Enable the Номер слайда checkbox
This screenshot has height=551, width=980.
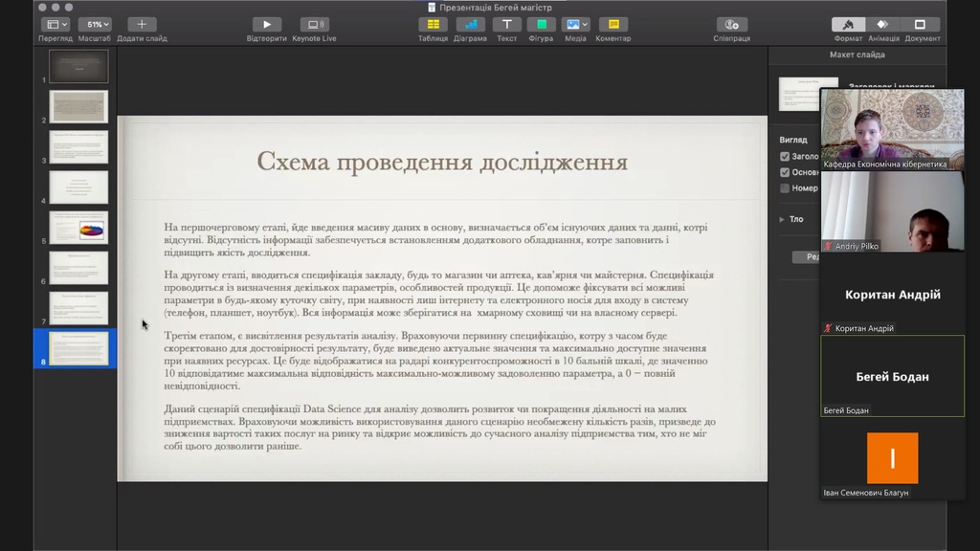coord(785,188)
